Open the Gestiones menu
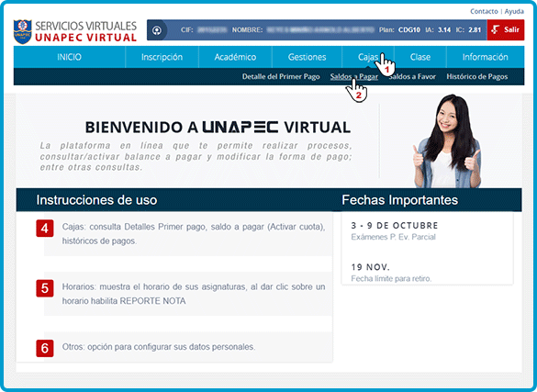The width and height of the screenshot is (537, 392). (x=307, y=57)
